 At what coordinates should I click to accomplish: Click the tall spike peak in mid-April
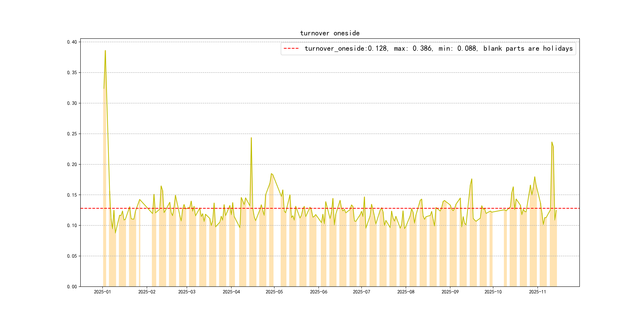coord(251,138)
